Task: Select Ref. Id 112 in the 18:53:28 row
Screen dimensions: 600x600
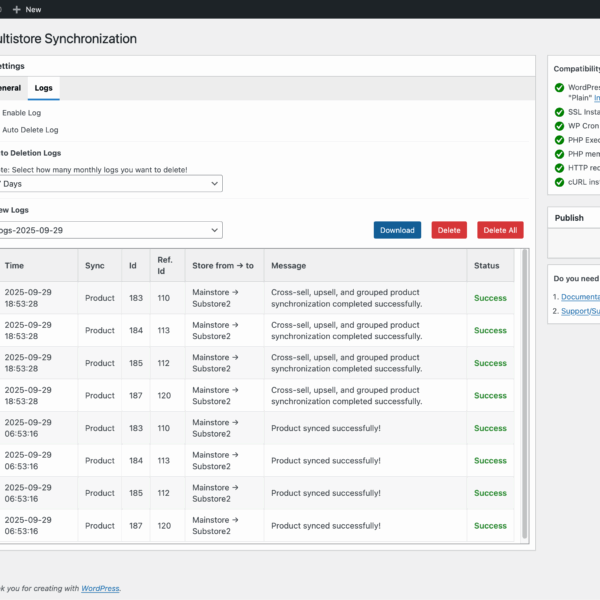Action: 163,363
